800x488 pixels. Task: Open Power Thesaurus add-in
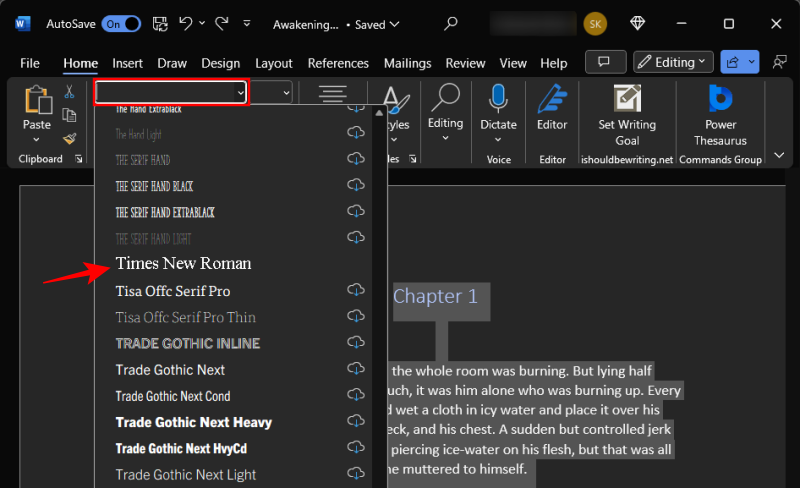[720, 98]
